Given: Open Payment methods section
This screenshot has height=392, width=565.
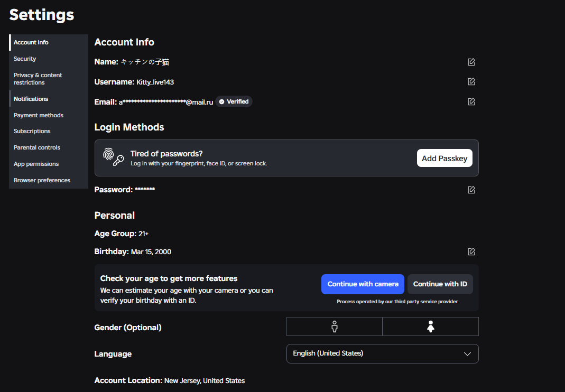Looking at the screenshot, I should tap(38, 115).
